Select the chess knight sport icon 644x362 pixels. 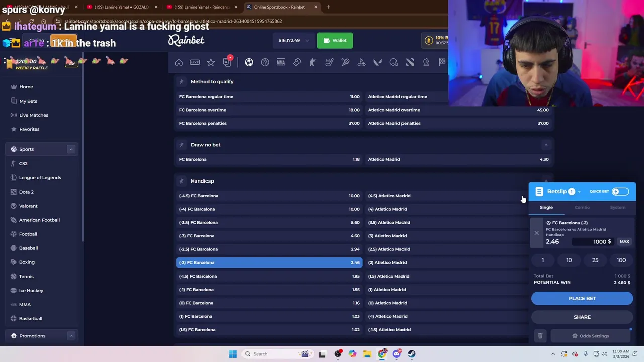(x=426, y=62)
